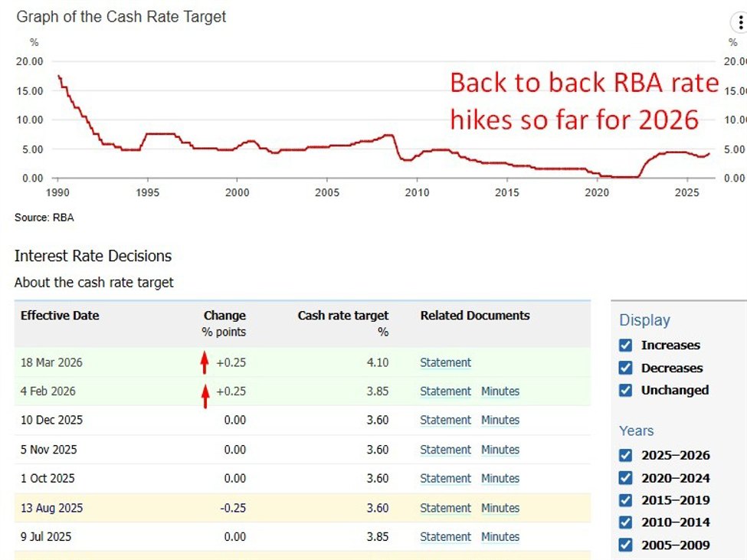Open the 1 Oct 2025 Minutes link

pyautogui.click(x=500, y=479)
